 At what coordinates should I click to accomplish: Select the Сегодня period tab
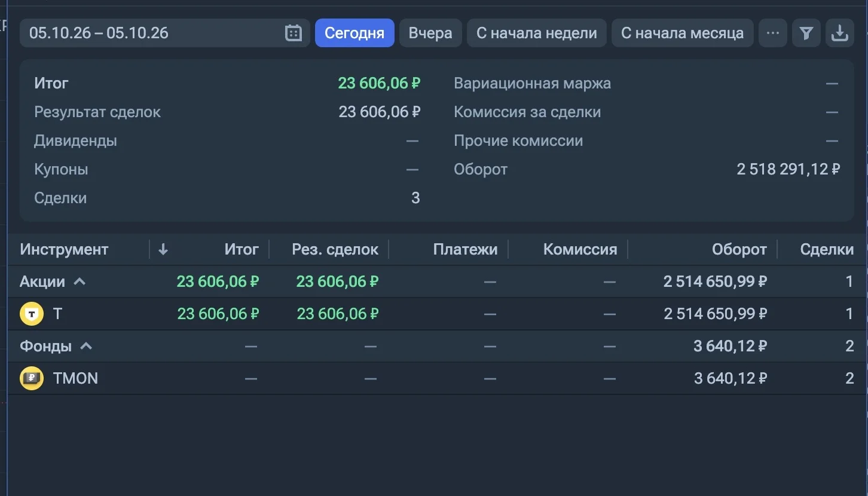[354, 33]
